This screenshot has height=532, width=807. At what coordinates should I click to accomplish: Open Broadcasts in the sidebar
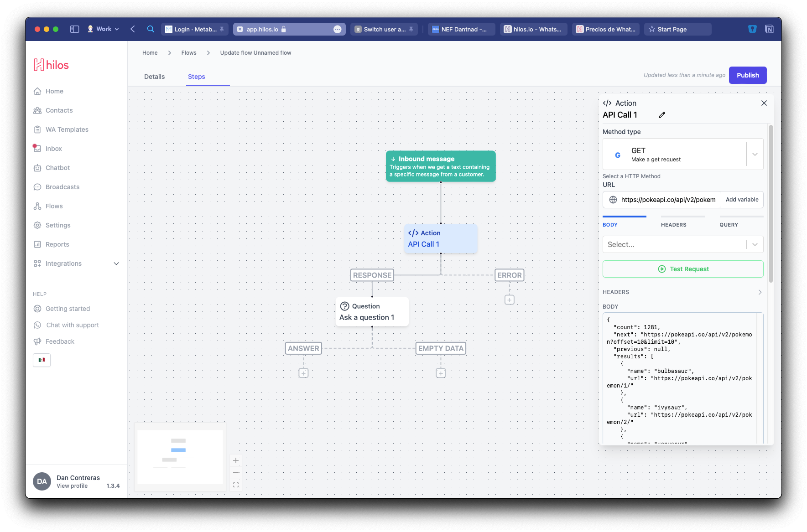pyautogui.click(x=62, y=186)
